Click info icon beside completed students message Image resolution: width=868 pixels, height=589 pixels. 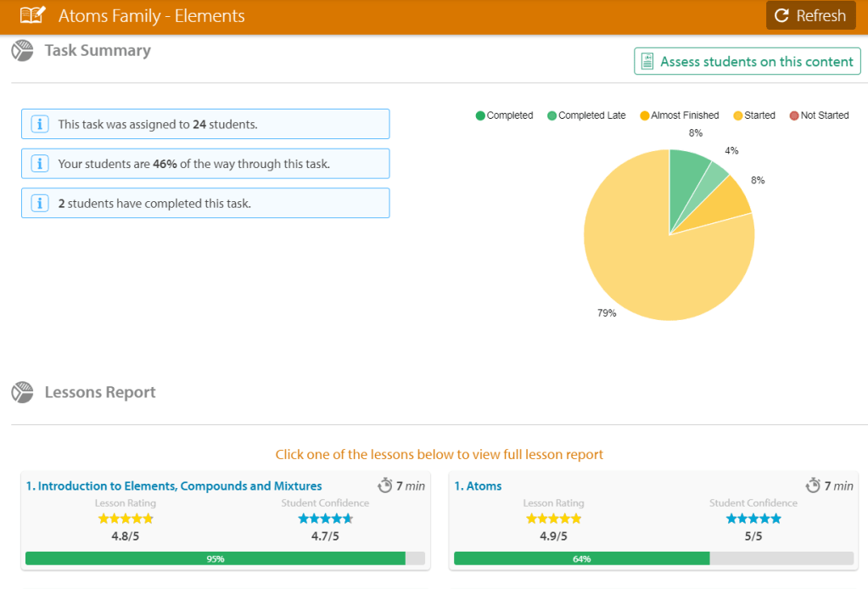[x=39, y=204]
